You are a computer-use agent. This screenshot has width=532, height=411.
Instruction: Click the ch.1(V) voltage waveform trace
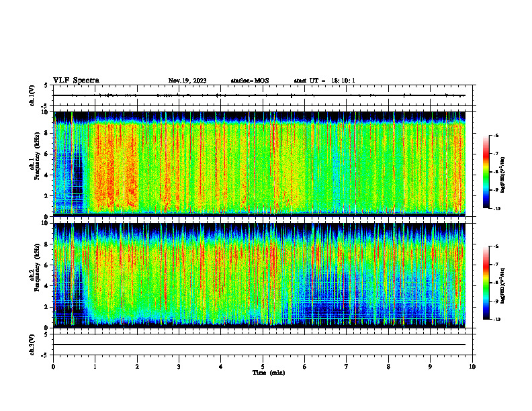(259, 95)
